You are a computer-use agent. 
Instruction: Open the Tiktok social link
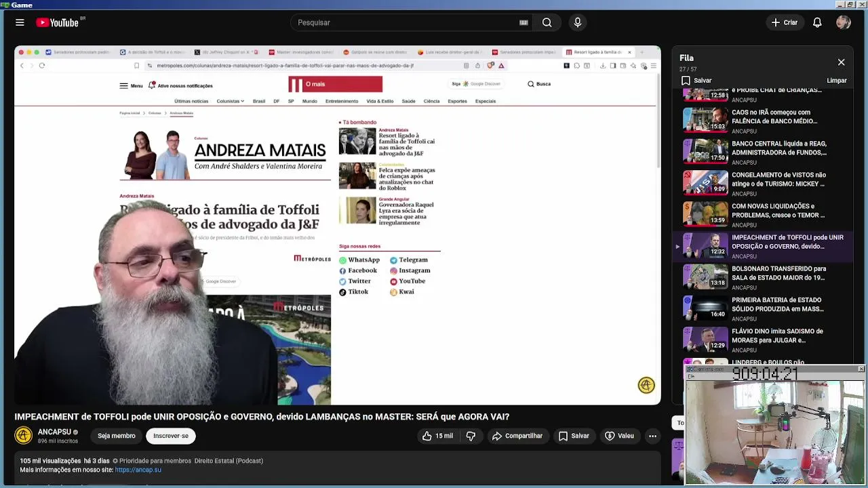pyautogui.click(x=353, y=292)
